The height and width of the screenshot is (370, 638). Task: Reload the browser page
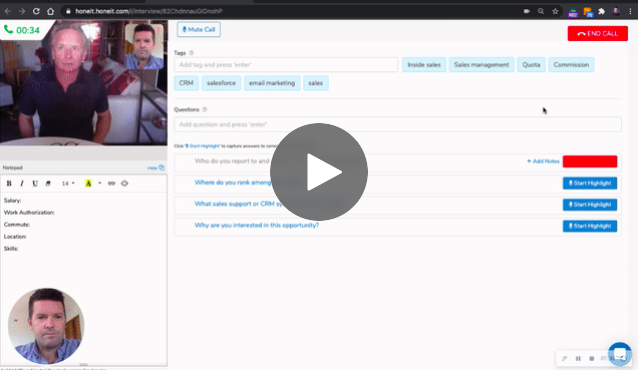click(x=36, y=11)
